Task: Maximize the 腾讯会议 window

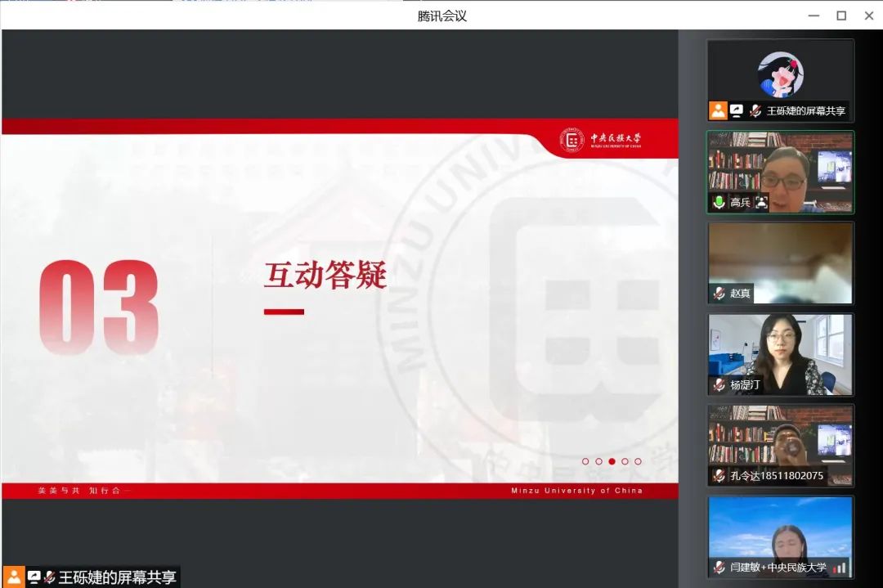Action: pos(840,16)
